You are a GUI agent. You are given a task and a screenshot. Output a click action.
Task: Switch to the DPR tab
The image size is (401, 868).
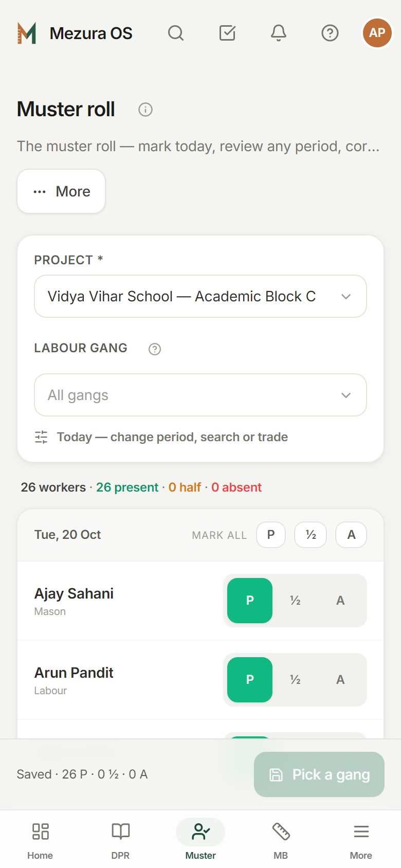[120, 840]
